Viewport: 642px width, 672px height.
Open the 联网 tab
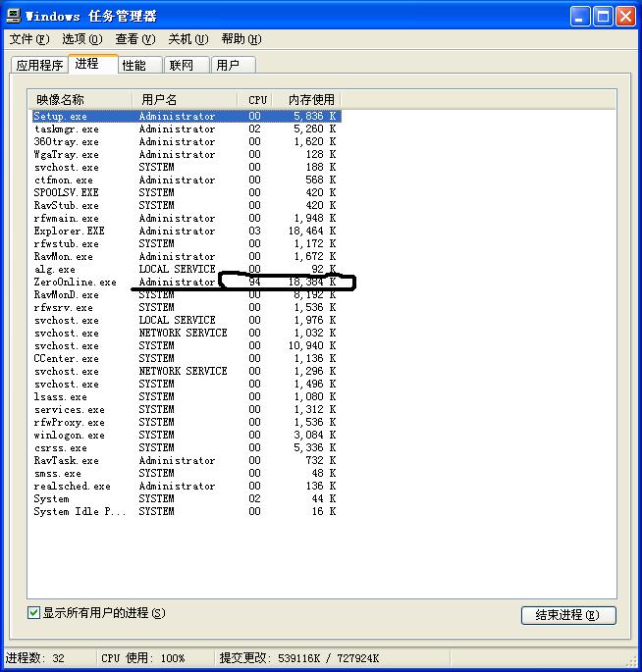click(187, 65)
